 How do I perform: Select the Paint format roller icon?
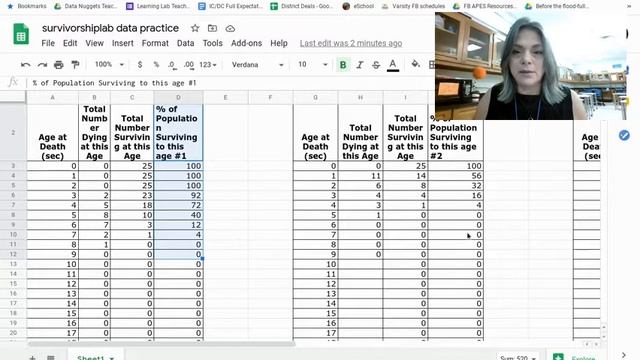pyautogui.click(x=75, y=65)
